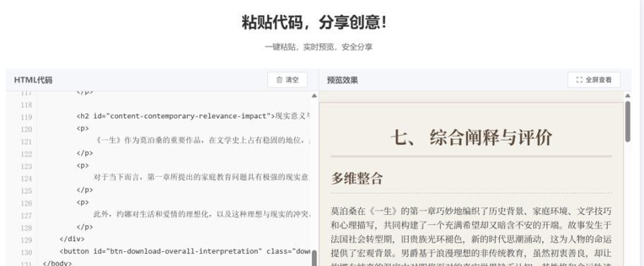Click the trash icon in 清空 button

point(280,80)
